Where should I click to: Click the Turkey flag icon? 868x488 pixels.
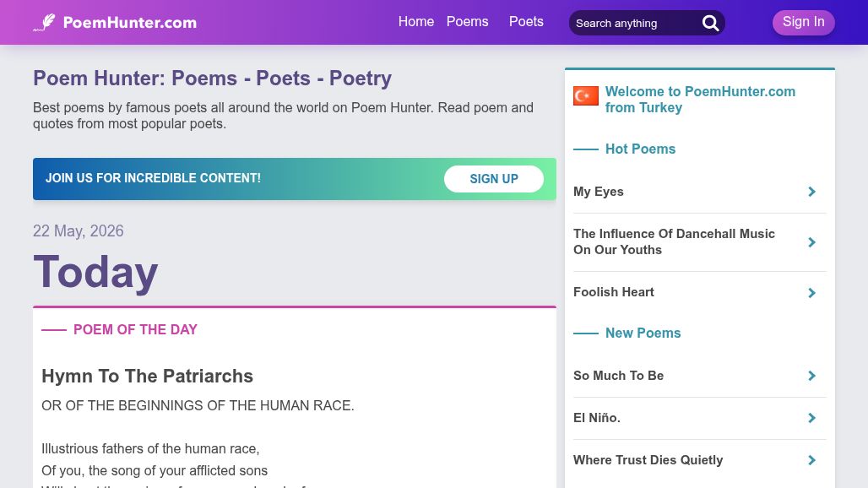[x=586, y=95]
